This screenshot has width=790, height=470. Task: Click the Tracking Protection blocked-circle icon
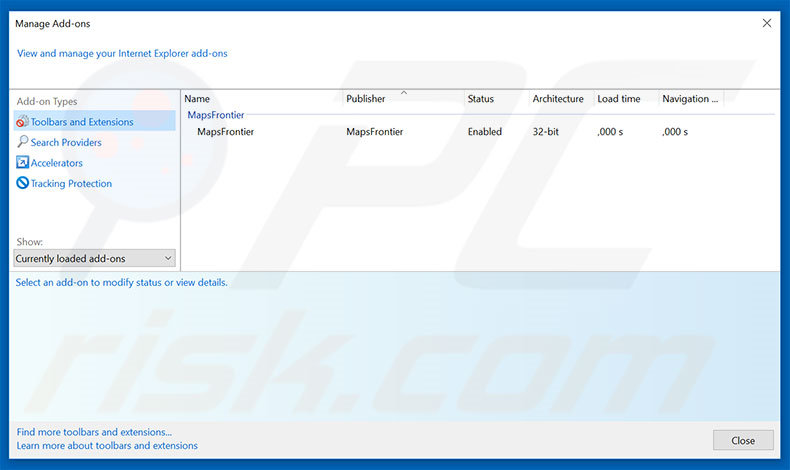[22, 183]
